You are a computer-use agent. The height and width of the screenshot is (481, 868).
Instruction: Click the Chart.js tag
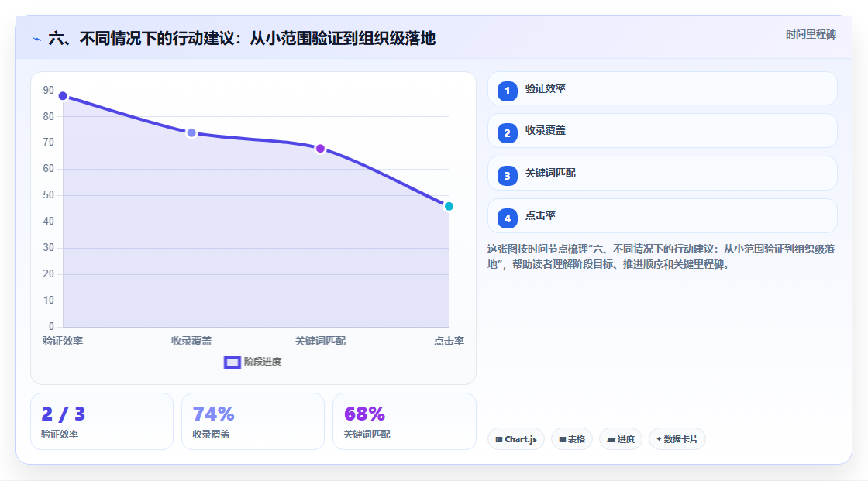(516, 439)
